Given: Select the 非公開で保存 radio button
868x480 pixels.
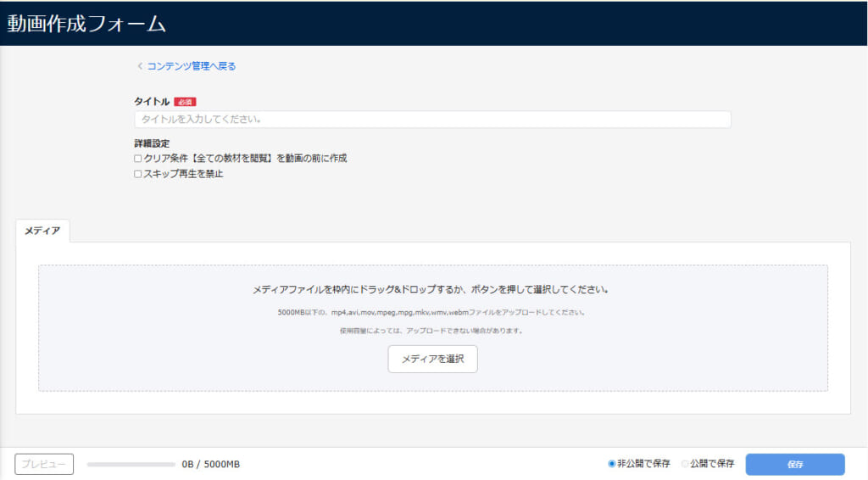Looking at the screenshot, I should coord(612,464).
